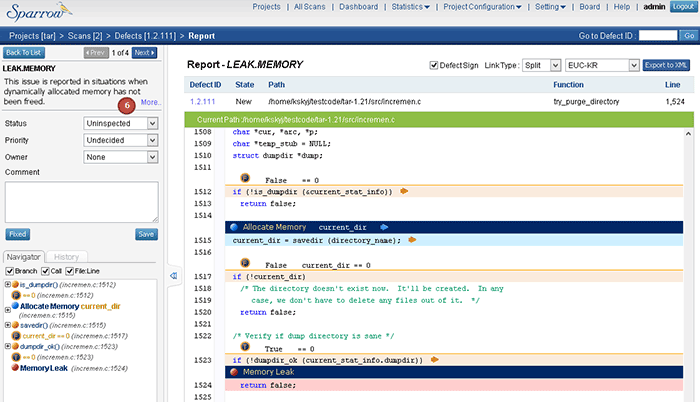700x402 pixels.
Task: Expand the savedir() tree node
Action: [8, 325]
